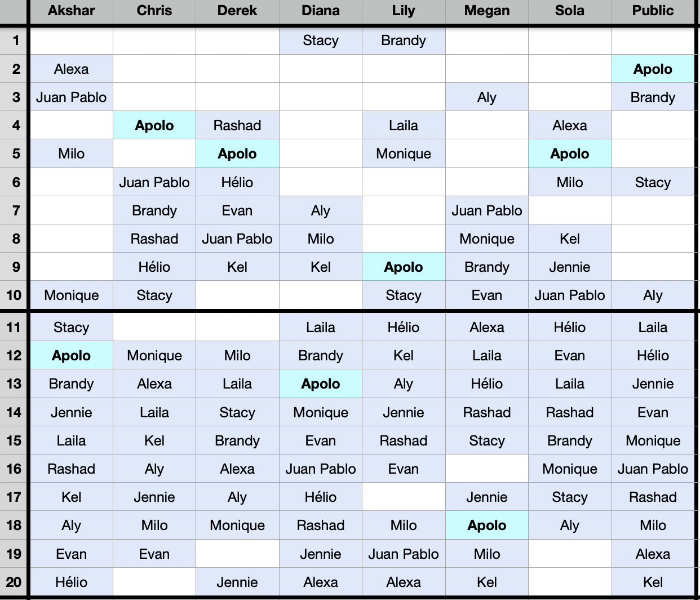
Task: Select row 20 header
Action: point(14,582)
